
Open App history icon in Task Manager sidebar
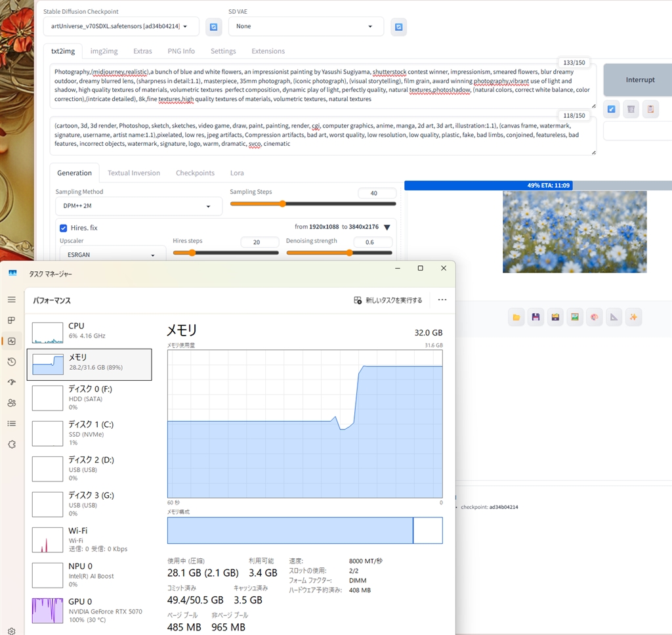pos(12,362)
